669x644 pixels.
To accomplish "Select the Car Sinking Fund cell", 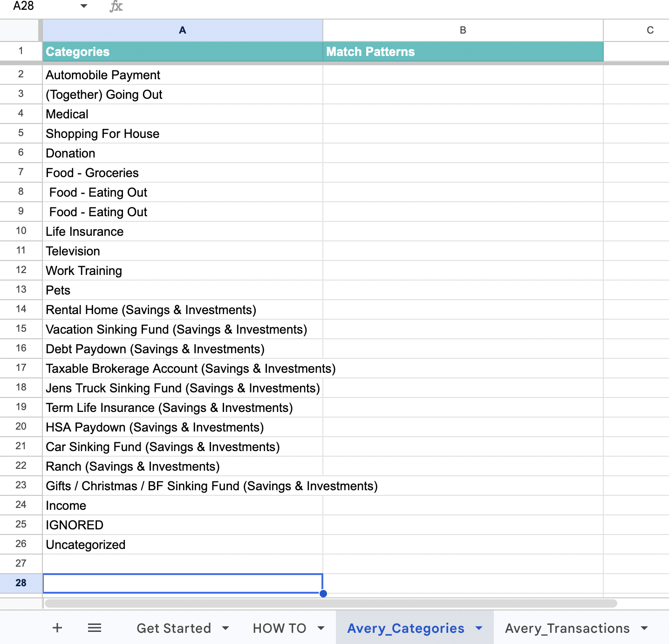I will (183, 446).
